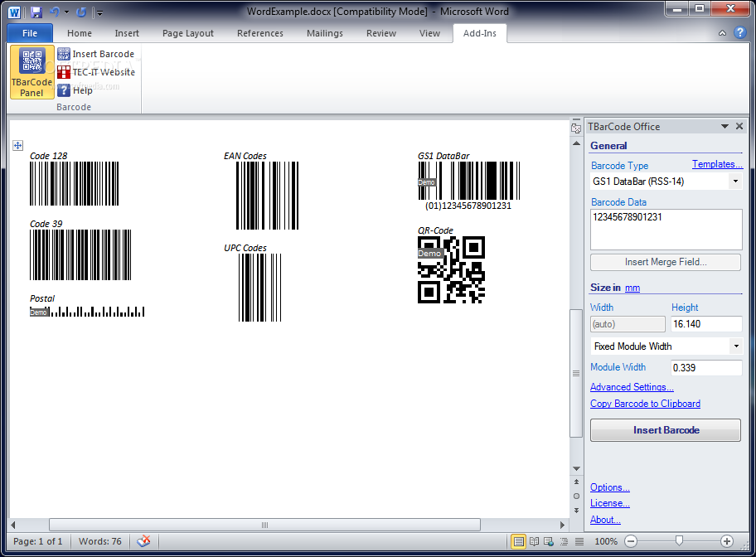Click the zoom slider handle

679,541
